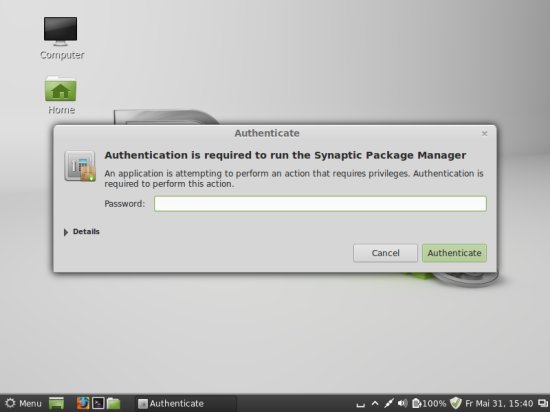Select the Authenticate window in taskbar
Image resolution: width=550 pixels, height=412 pixels.
click(x=186, y=403)
